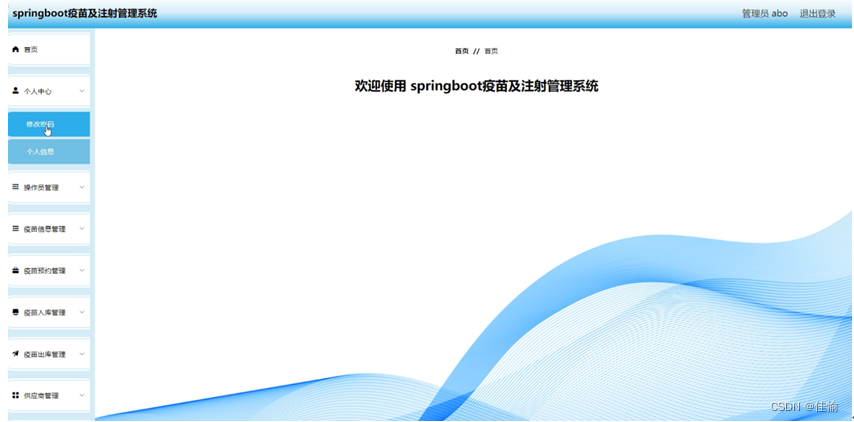Click the plane icon for 疫苗出库管理
Screen dimensions: 854x422
click(x=15, y=354)
